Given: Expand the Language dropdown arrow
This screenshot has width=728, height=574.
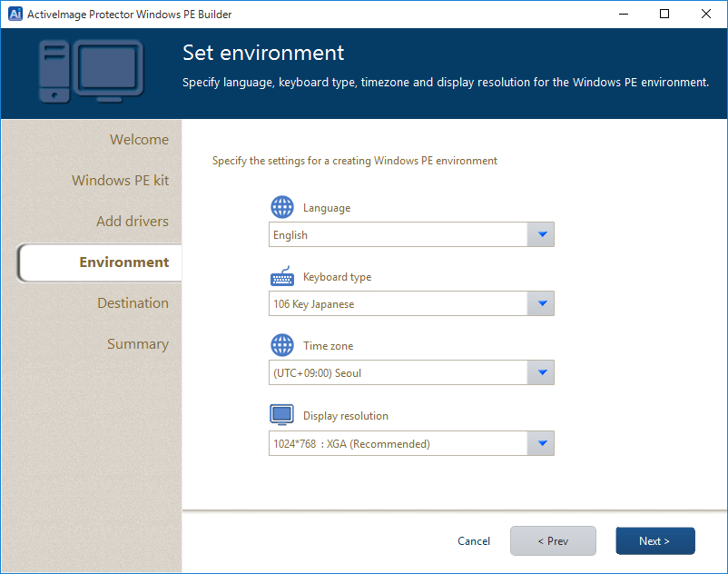Looking at the screenshot, I should tap(541, 234).
